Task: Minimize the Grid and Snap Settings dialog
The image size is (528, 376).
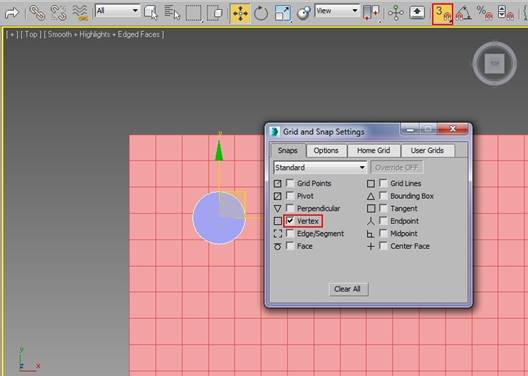Action: point(409,129)
